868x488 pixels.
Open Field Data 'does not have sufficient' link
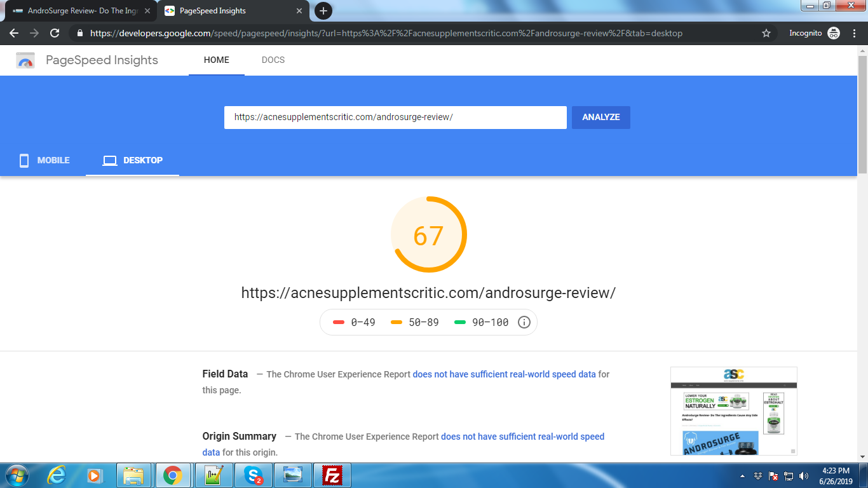coord(504,374)
